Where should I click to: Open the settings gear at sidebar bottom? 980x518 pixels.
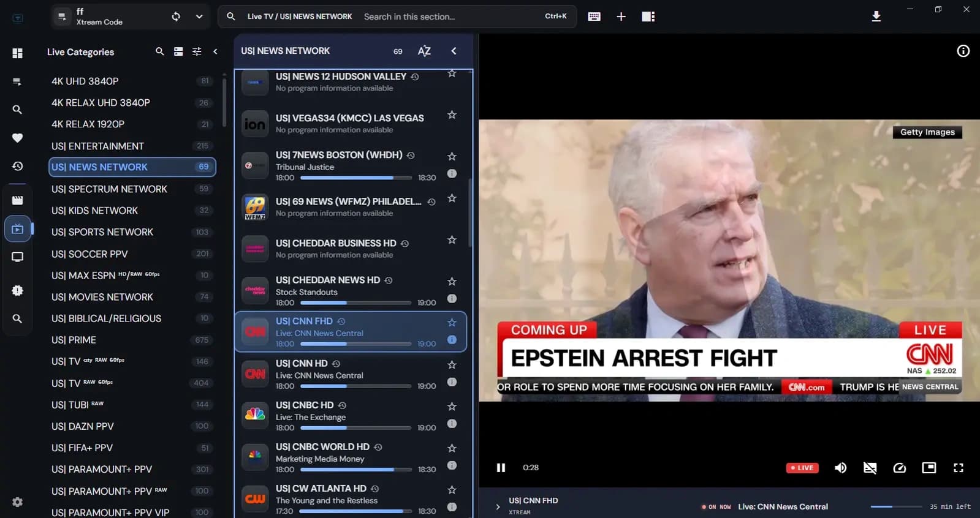(17, 502)
